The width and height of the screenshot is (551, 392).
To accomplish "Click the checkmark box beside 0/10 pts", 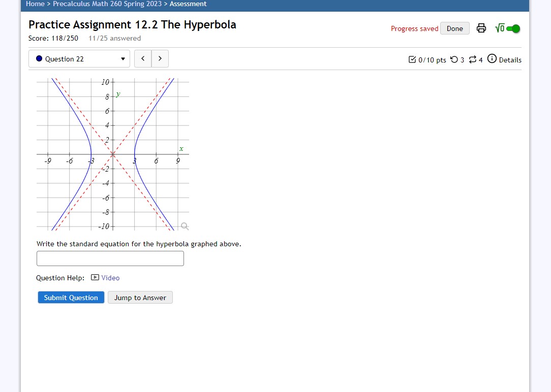I will pos(413,59).
